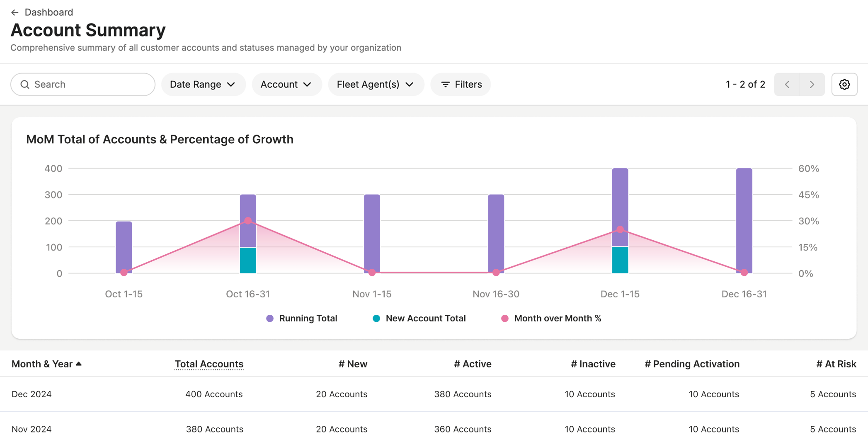Toggle Running Total legend series
Image resolution: width=868 pixels, height=444 pixels.
point(302,318)
